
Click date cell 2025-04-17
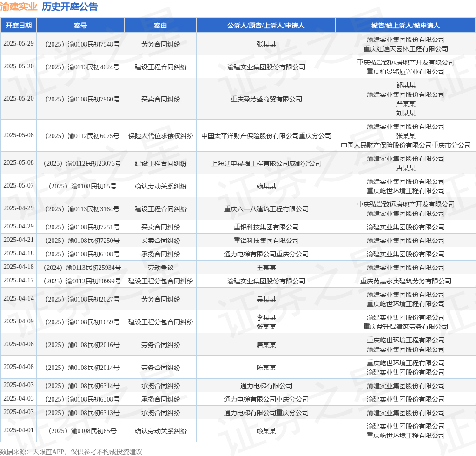19,281
